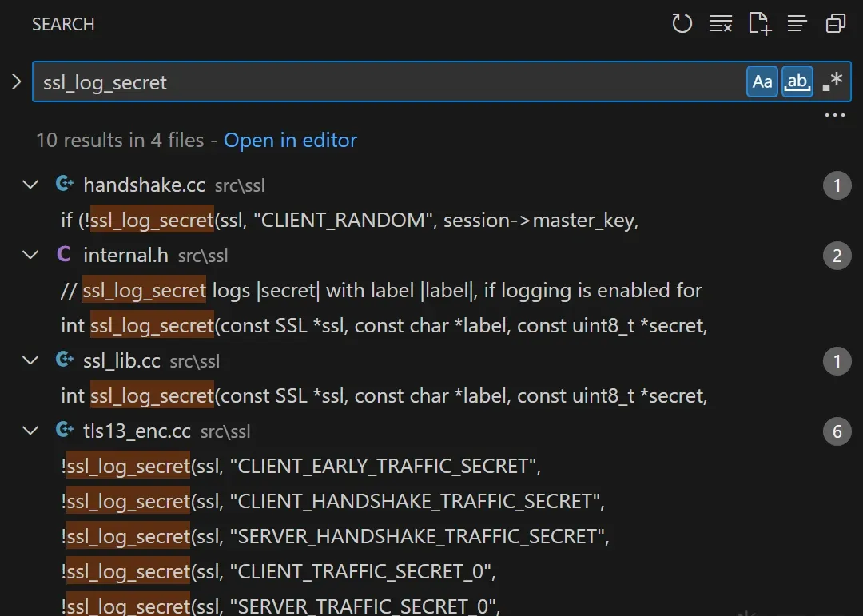Click the C icon next to internal.h

64,254
